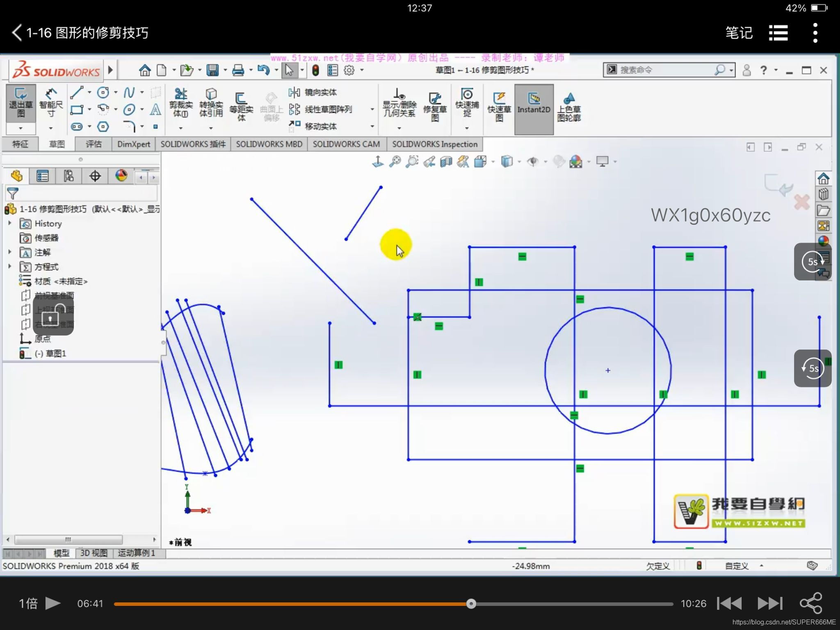The height and width of the screenshot is (630, 840).
Task: Select the Smart Dimension (智能尺寸) tool
Action: coord(51,103)
